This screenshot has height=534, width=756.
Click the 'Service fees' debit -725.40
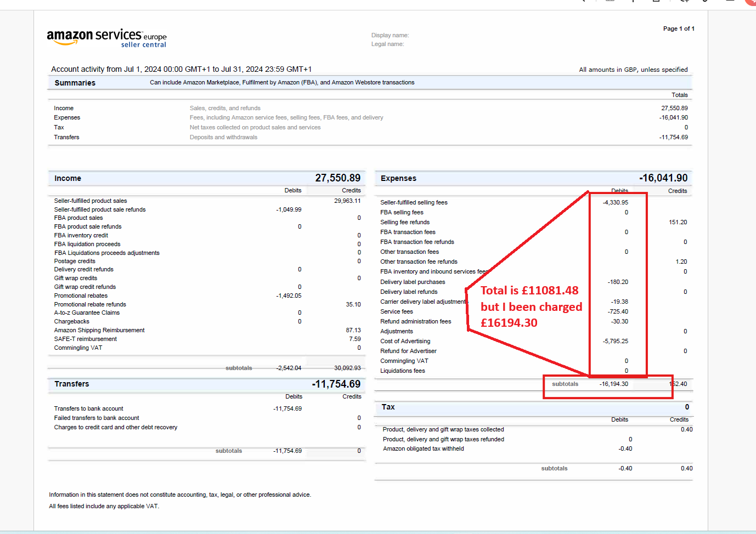618,311
